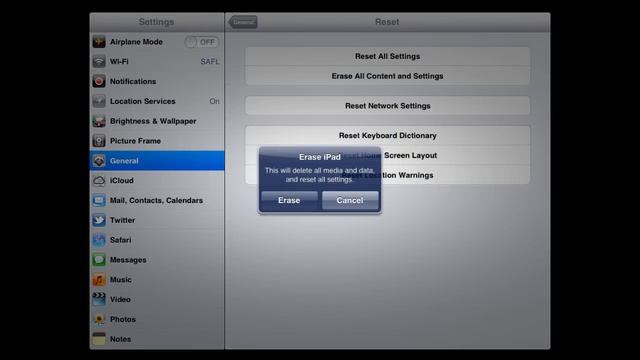Confirm with the Erase button
This screenshot has width=640, height=360.
pos(289,200)
